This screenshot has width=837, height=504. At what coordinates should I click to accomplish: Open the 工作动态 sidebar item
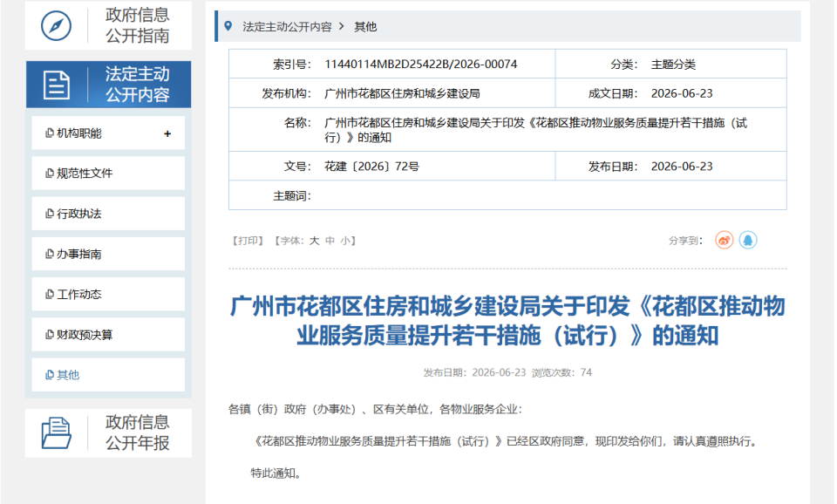(x=108, y=294)
